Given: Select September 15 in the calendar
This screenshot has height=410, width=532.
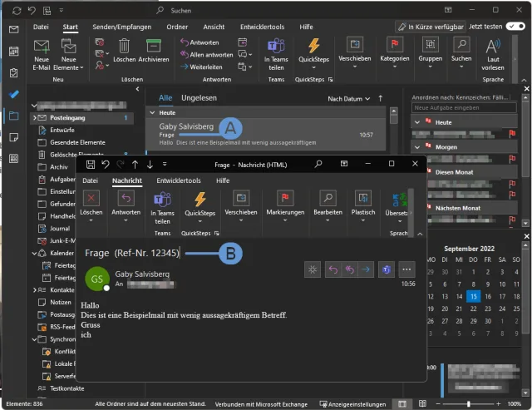Looking at the screenshot, I should coord(473,296).
